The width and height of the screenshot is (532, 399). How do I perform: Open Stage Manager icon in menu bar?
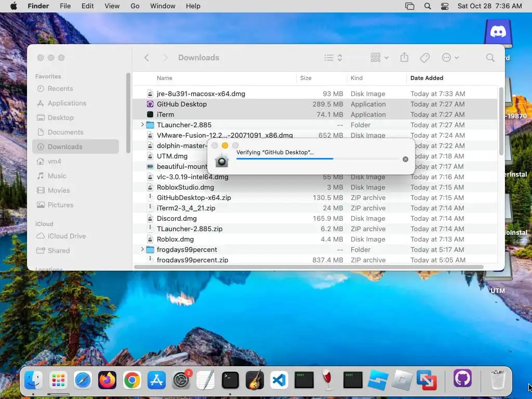coord(409,6)
